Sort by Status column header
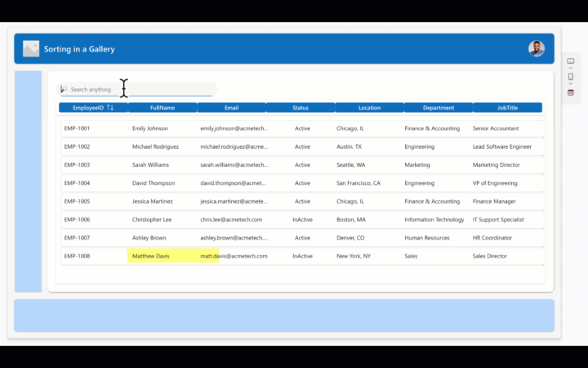The height and width of the screenshot is (368, 588). [x=301, y=107]
